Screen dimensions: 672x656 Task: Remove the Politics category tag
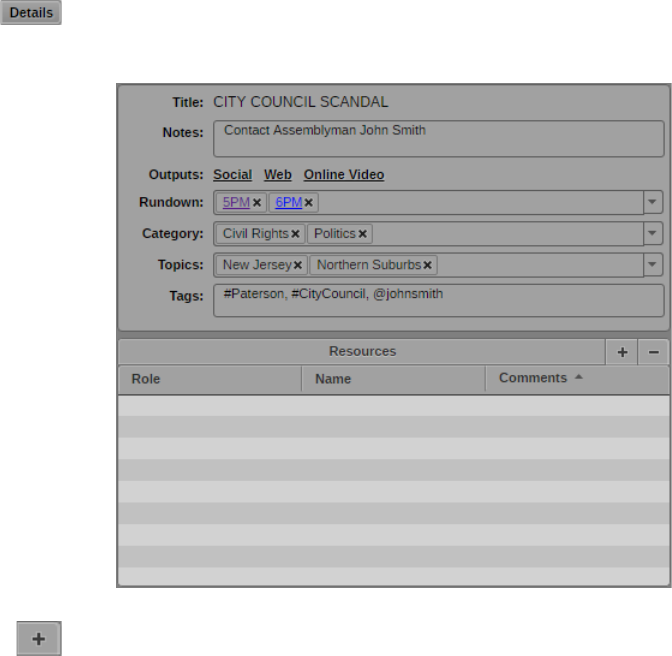click(x=363, y=234)
